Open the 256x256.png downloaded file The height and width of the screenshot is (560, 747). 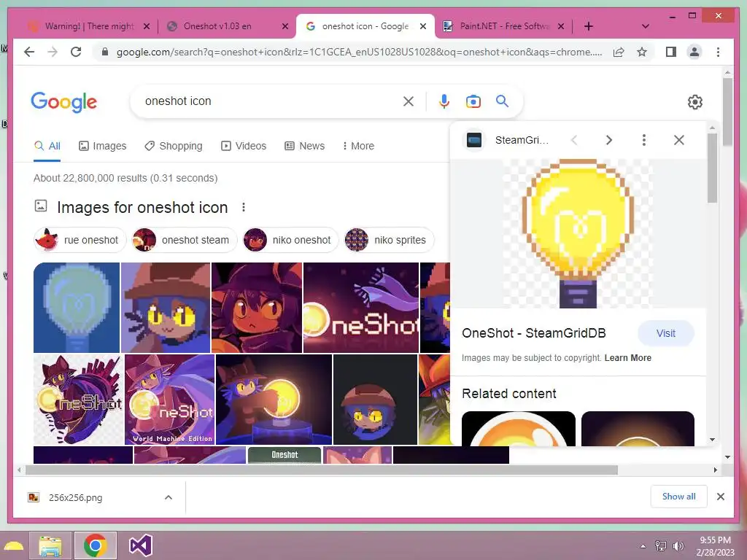(75, 497)
